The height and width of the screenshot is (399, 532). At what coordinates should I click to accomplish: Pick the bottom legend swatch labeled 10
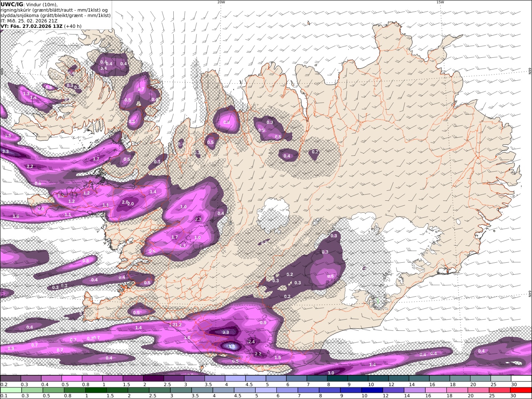click(x=372, y=390)
